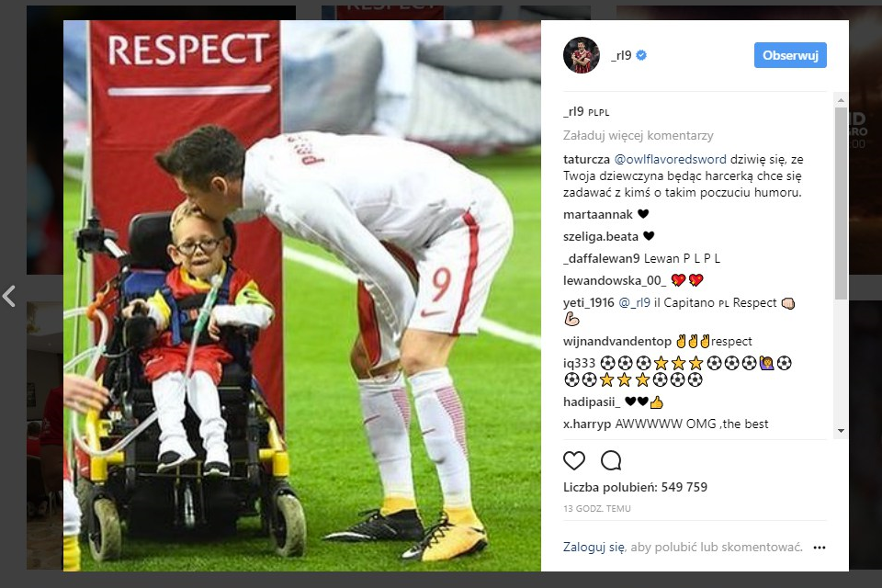Click the comments scrollbar up arrow
882x588 pixels.
click(841, 100)
